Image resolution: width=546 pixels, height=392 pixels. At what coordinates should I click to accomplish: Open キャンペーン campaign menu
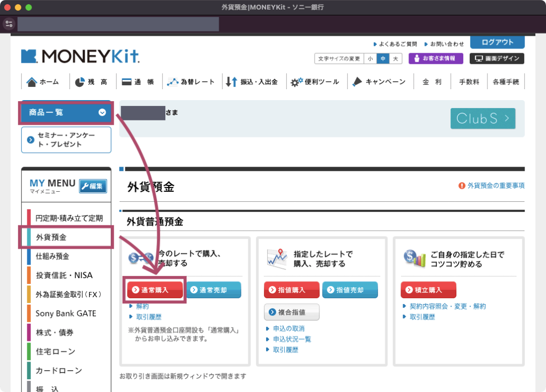coord(379,81)
